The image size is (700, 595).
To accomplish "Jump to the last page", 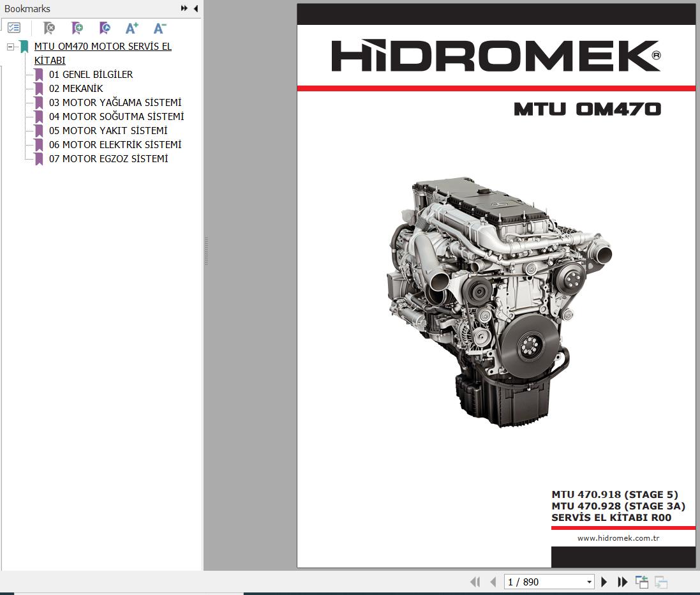I will [622, 582].
